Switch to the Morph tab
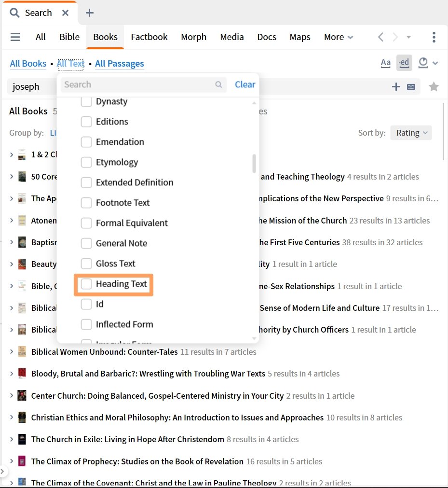448x488 pixels. tap(193, 37)
